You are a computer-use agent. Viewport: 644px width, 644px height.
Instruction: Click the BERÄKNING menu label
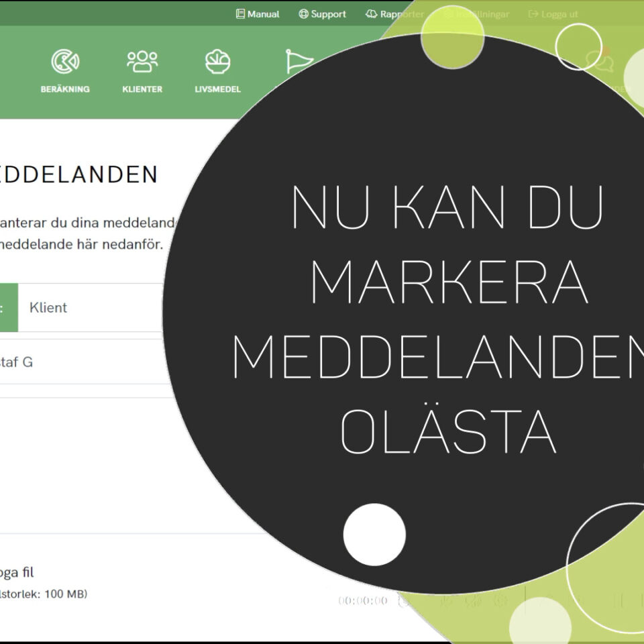tap(65, 89)
